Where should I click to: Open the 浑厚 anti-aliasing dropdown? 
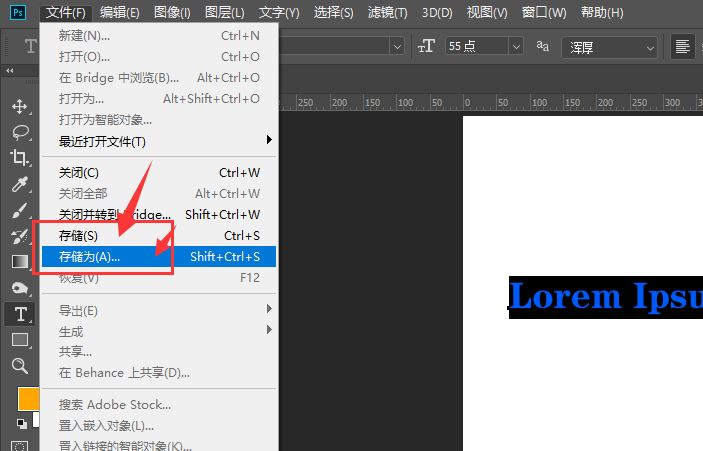click(650, 46)
